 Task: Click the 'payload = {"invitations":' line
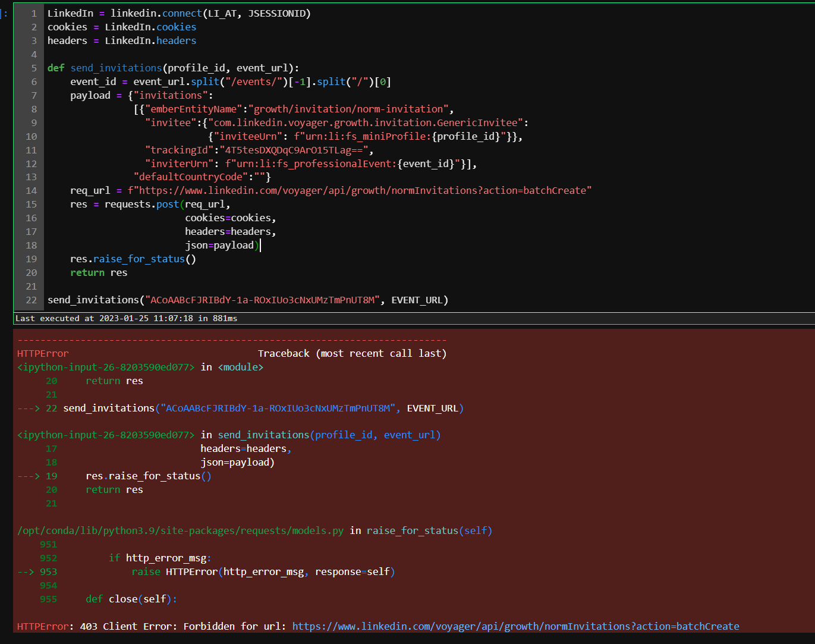141,95
